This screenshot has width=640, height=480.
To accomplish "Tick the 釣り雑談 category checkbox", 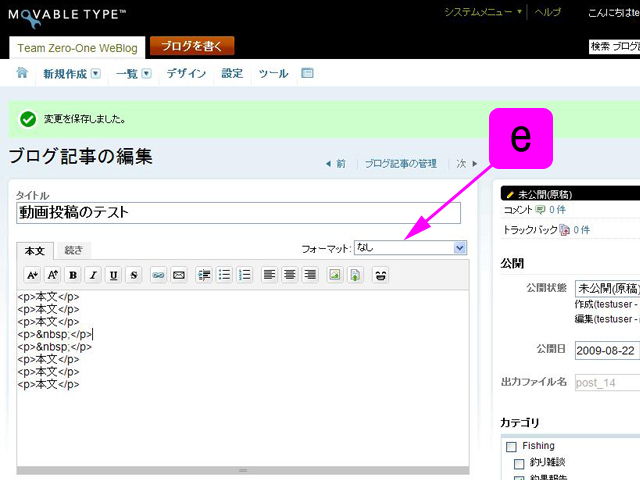I will point(519,464).
